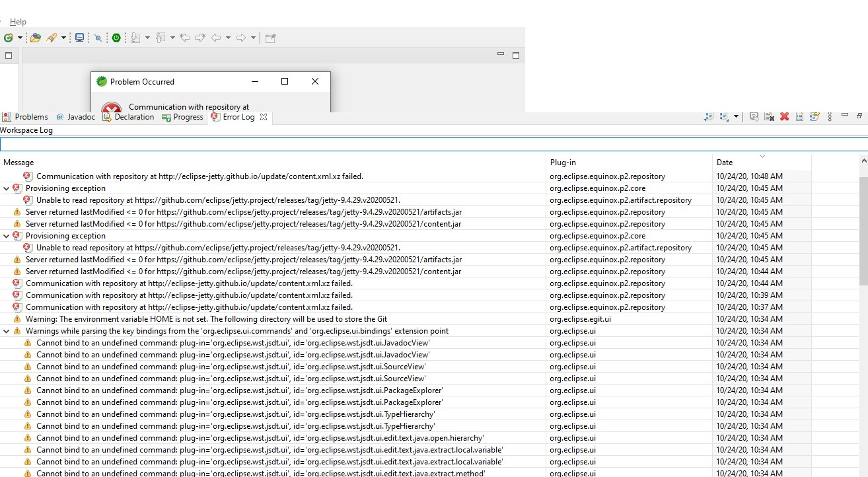
Task: Open the dropdown next to the Search icon
Action: pyautogui.click(x=63, y=38)
